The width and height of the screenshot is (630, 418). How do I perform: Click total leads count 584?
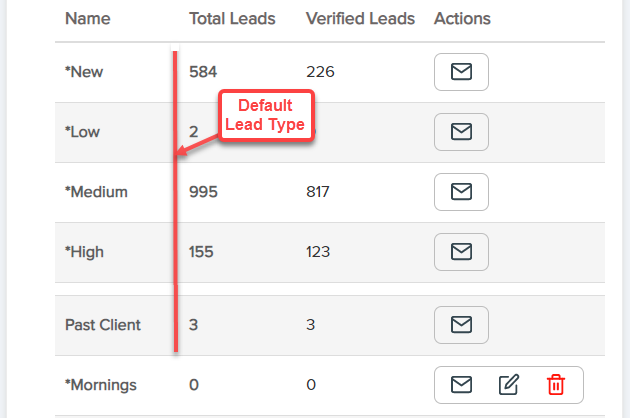coord(203,72)
